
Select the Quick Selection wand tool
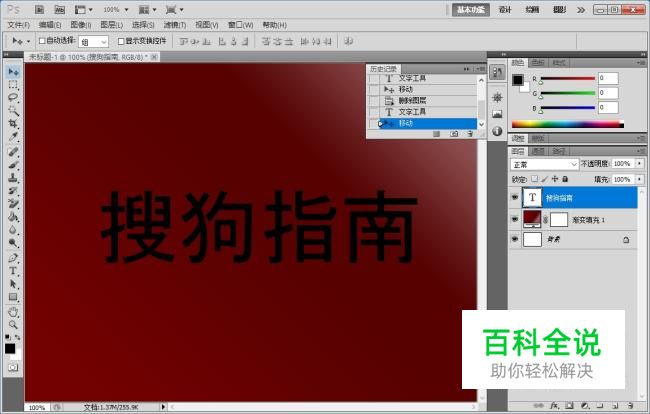coord(13,111)
